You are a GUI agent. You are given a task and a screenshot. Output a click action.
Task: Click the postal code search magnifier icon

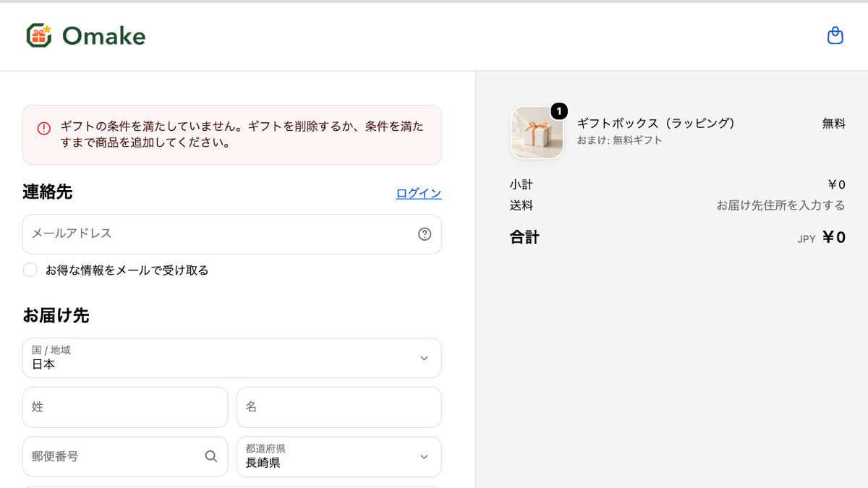tap(210, 456)
